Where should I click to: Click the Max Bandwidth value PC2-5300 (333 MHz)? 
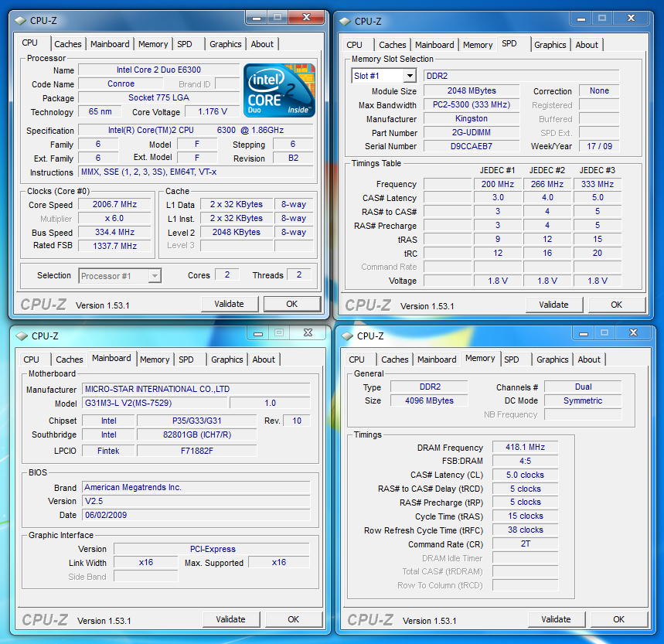(x=472, y=104)
